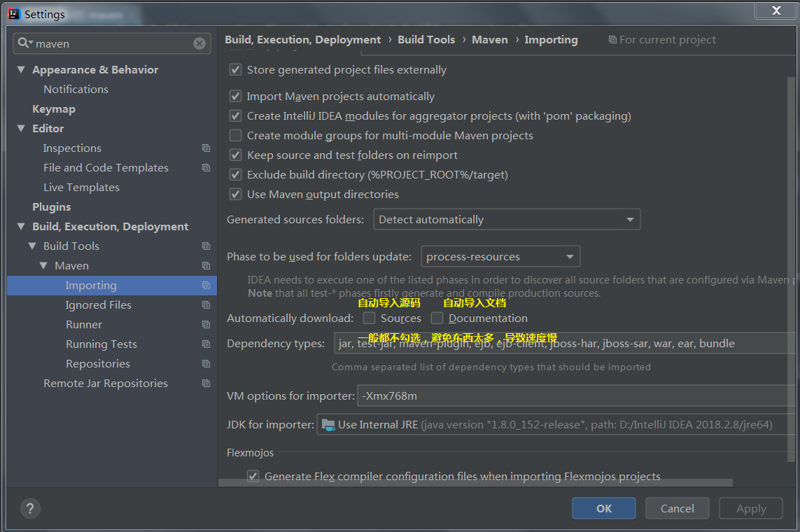Viewport: 800px width, 532px height.
Task: Open search history magnifier icon
Action: [x=25, y=43]
